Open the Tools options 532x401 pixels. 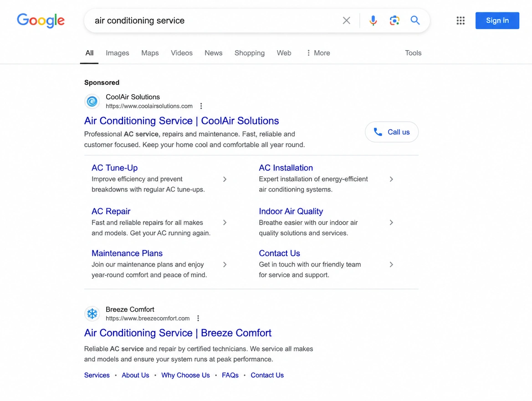413,53
